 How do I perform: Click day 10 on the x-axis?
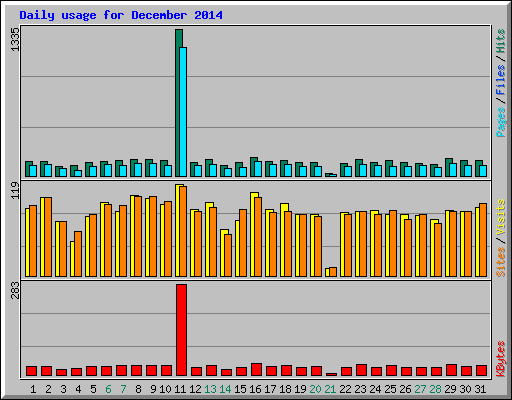click(165, 389)
